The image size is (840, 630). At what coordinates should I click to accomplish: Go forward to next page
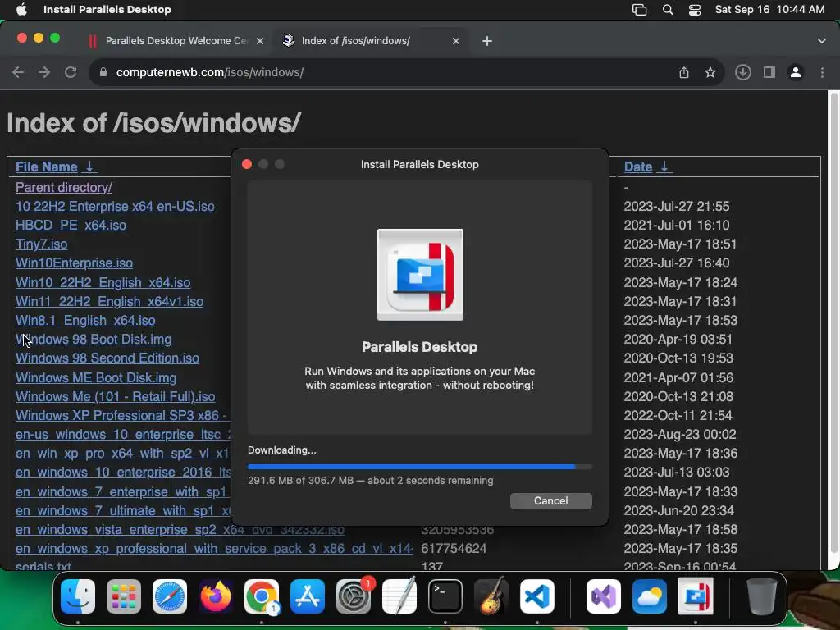(x=44, y=72)
